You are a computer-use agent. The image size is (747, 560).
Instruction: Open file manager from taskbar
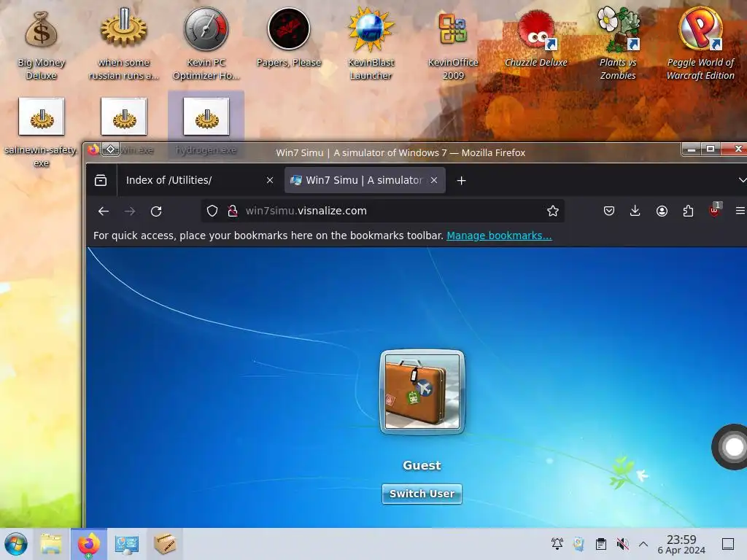coord(51,544)
